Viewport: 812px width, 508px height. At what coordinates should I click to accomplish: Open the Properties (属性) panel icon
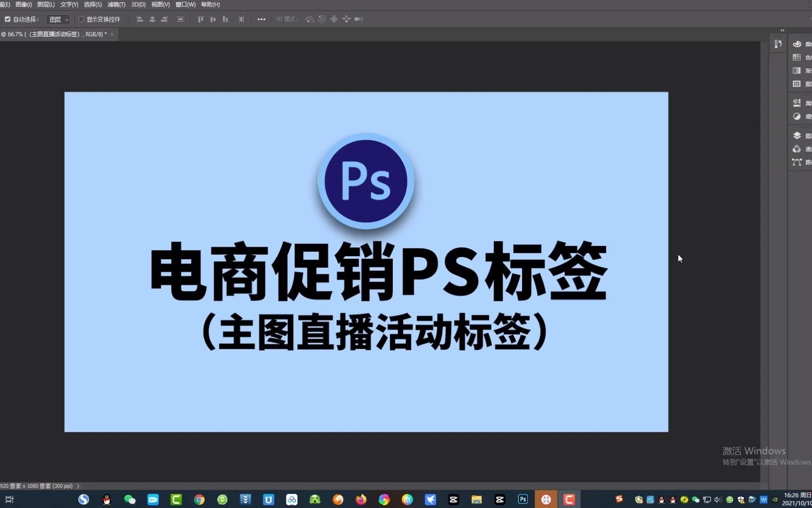[x=797, y=103]
